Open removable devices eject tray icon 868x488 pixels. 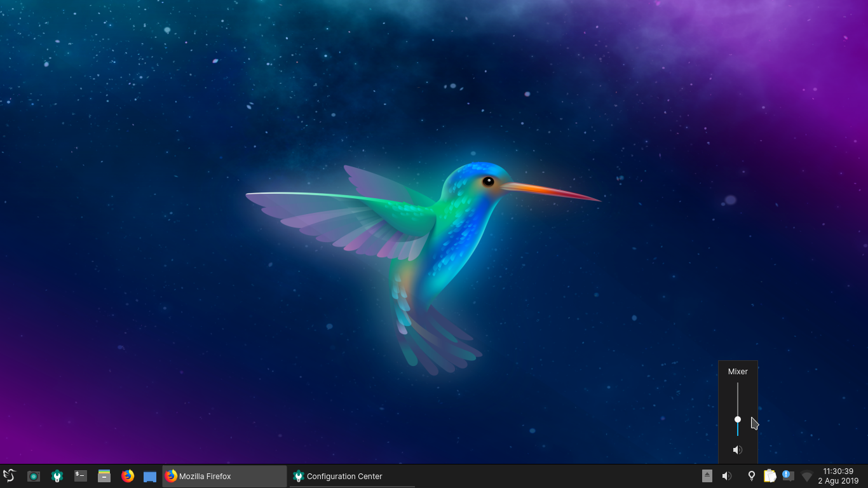tap(707, 476)
